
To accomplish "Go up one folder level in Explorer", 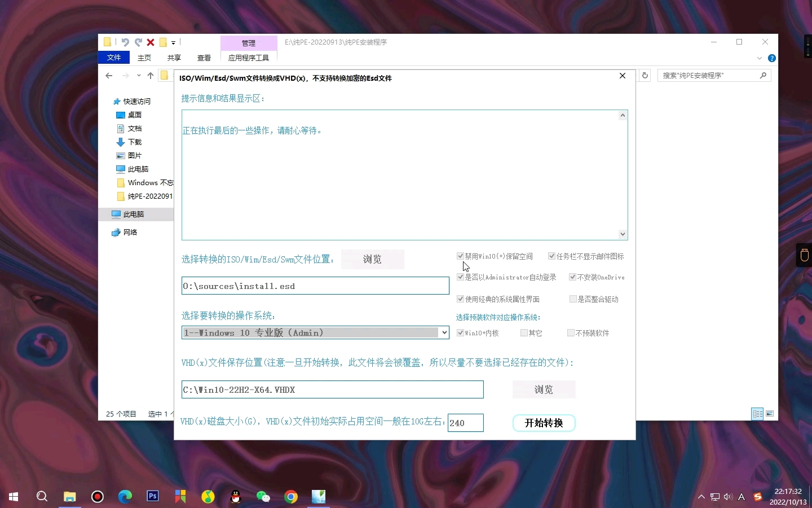I will [151, 76].
